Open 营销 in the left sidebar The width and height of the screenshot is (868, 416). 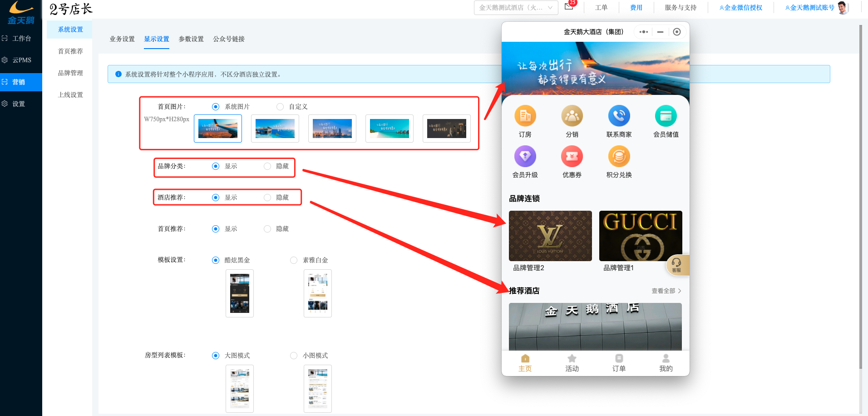(21, 82)
